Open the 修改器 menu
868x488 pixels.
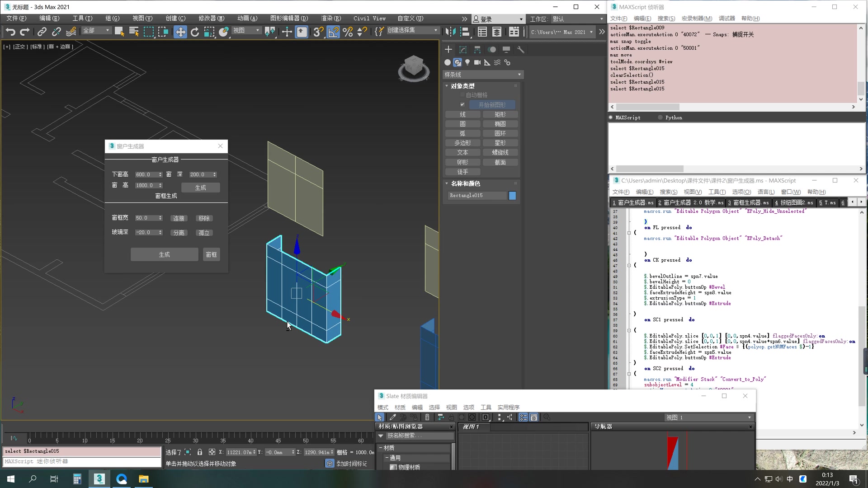[211, 19]
